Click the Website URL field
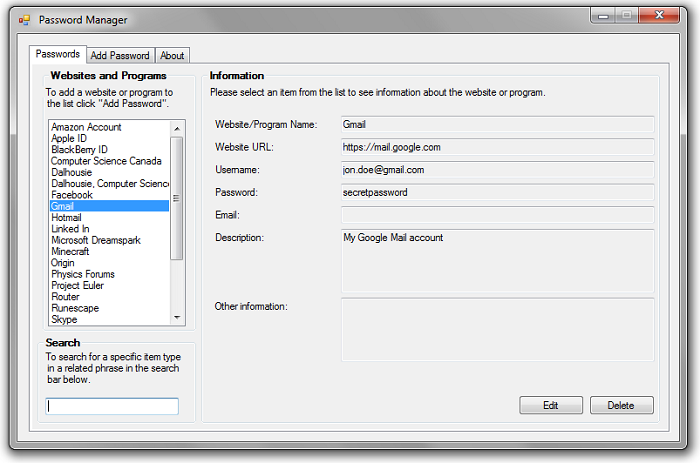The width and height of the screenshot is (700, 463). (x=498, y=147)
